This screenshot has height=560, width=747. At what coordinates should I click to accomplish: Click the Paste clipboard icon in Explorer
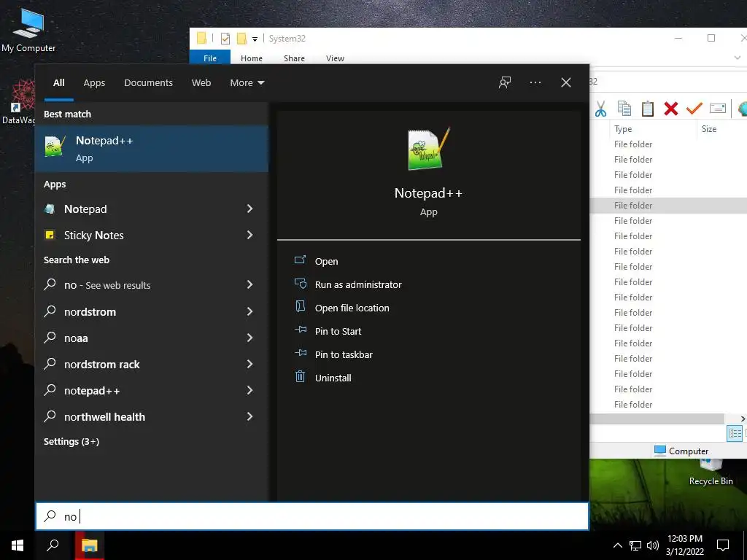pyautogui.click(x=648, y=109)
